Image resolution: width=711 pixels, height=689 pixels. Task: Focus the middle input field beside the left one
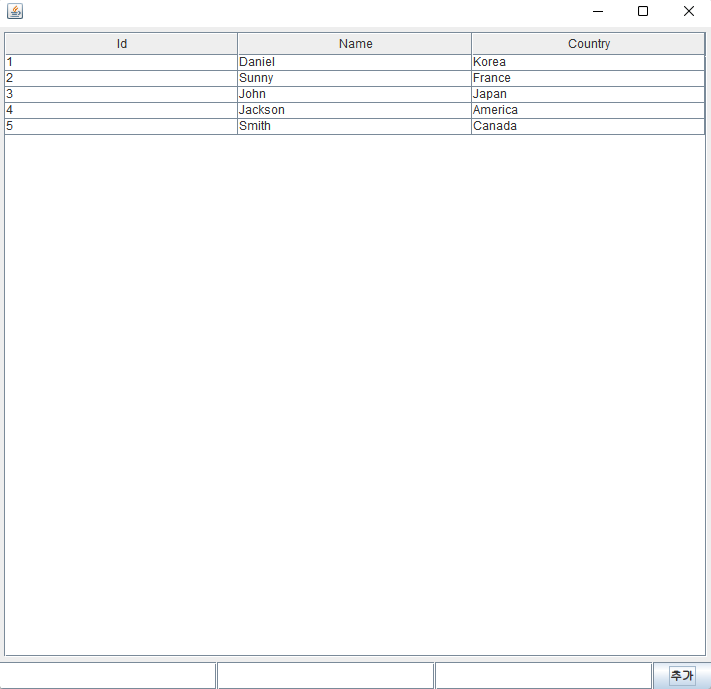326,675
